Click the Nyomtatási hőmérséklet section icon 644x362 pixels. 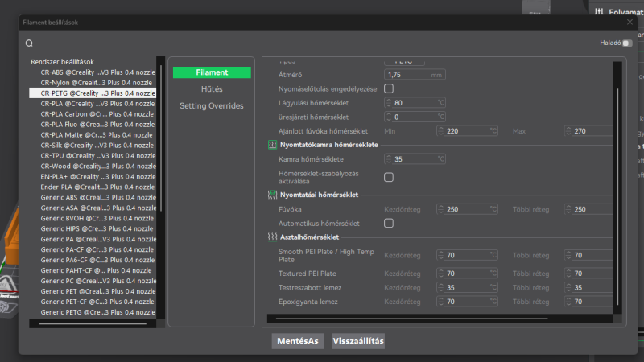[x=272, y=195]
